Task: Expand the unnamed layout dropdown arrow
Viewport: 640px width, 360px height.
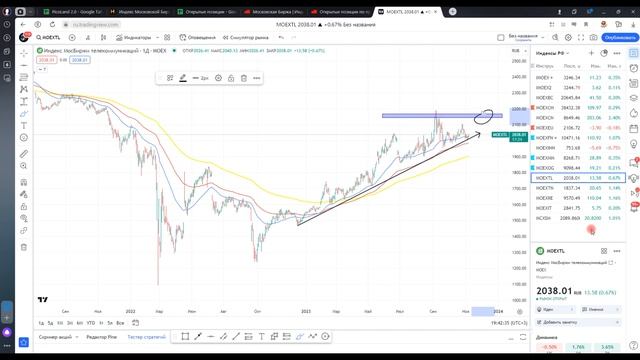Action: tap(542, 38)
